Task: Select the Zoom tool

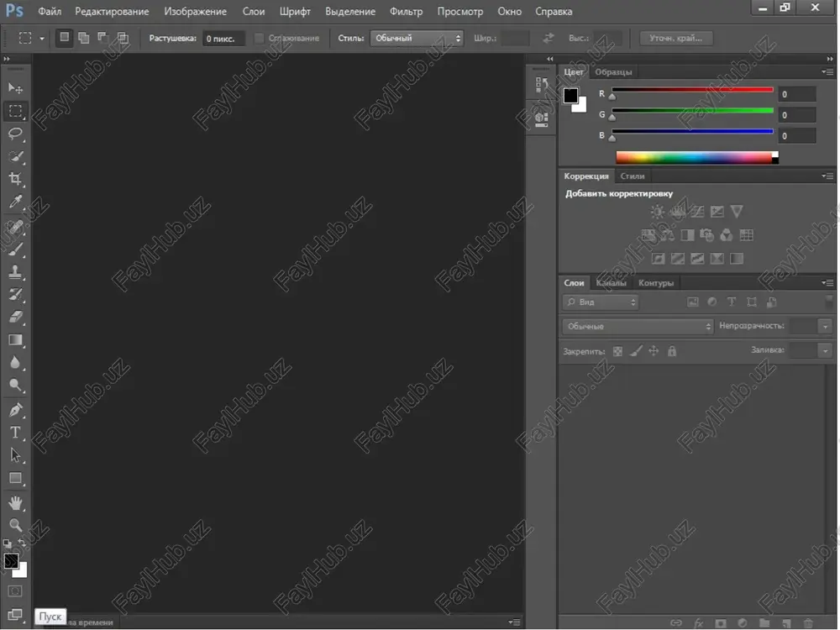Action: 15,526
